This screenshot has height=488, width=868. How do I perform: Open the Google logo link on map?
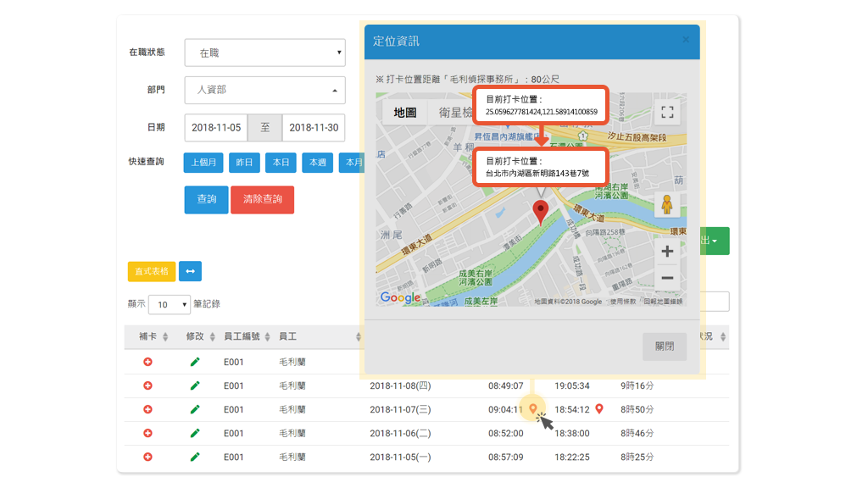(x=400, y=297)
